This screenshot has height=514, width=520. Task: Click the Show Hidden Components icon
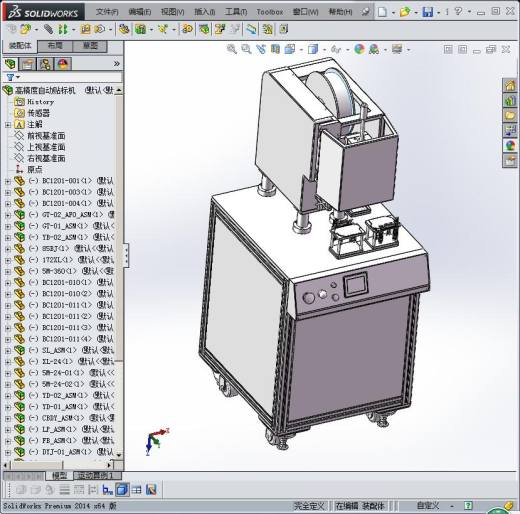point(124,29)
